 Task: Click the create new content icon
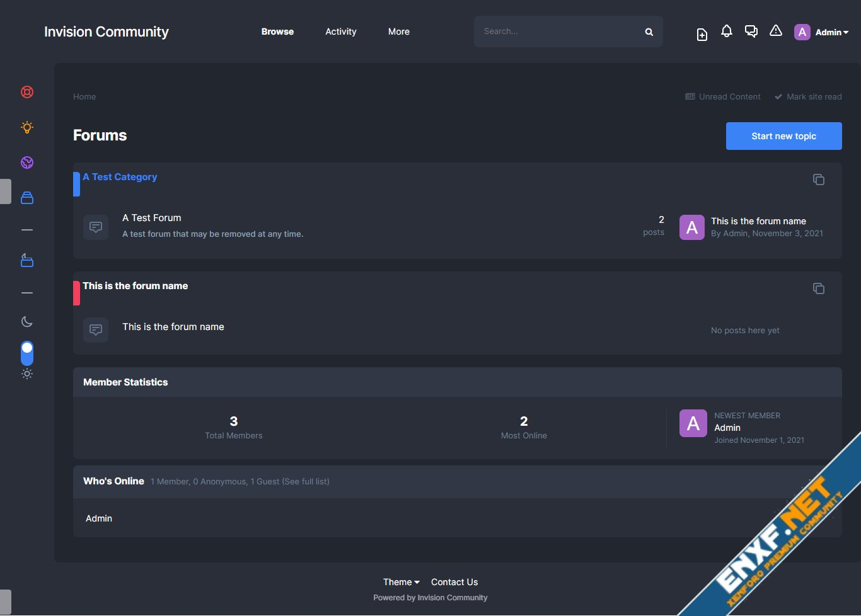click(x=702, y=34)
